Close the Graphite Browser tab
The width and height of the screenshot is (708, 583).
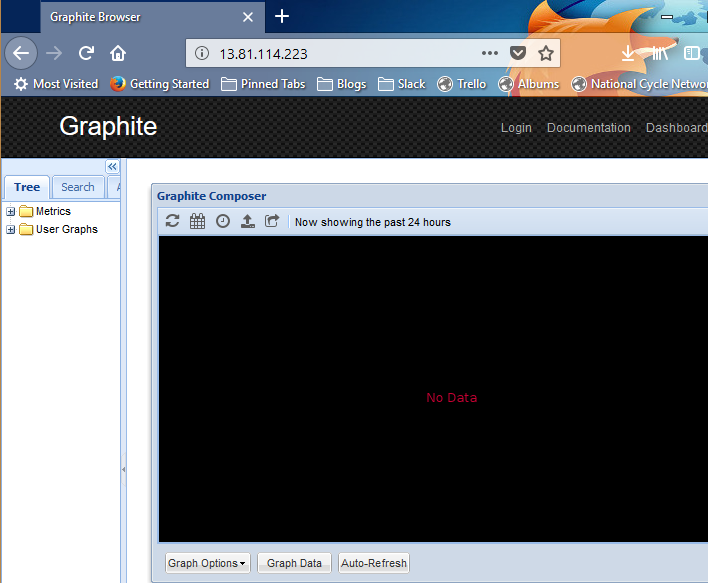[x=247, y=17]
